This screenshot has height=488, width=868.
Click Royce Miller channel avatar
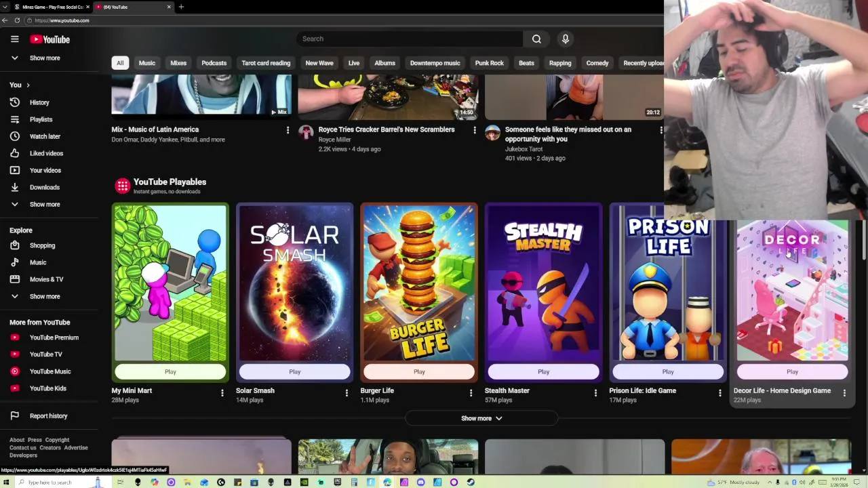tap(306, 132)
